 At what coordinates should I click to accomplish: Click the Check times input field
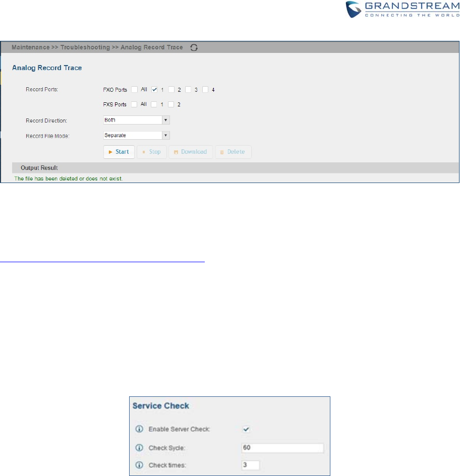click(x=251, y=465)
